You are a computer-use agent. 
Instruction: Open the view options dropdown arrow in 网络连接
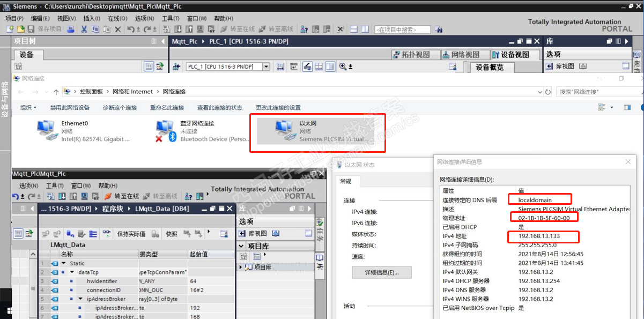pos(612,108)
